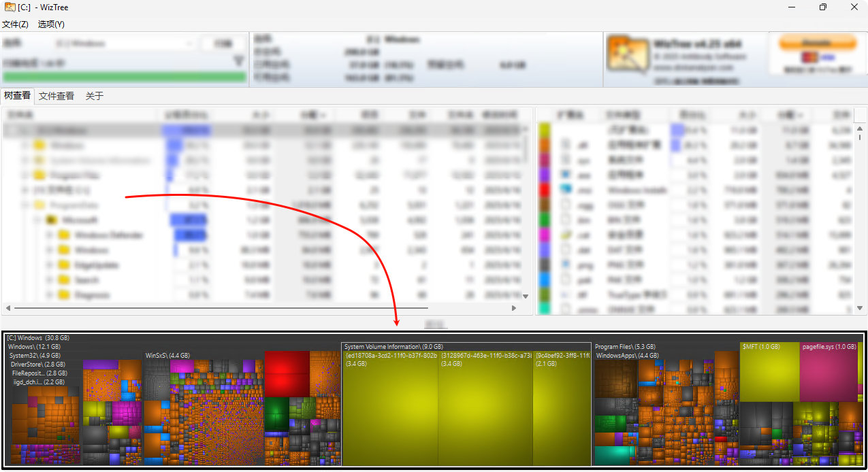Image resolution: width=868 pixels, height=472 pixels.
Task: Click the .exe file type icon
Action: pyautogui.click(x=565, y=175)
